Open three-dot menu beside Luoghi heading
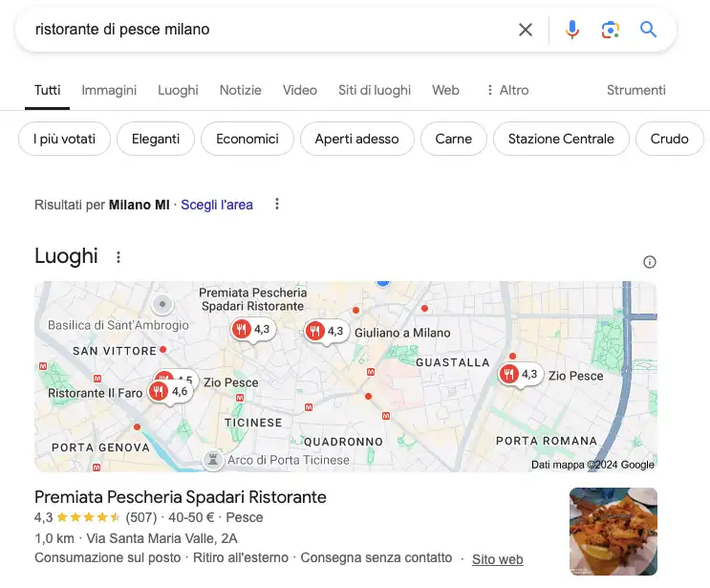710x588 pixels. click(x=118, y=257)
